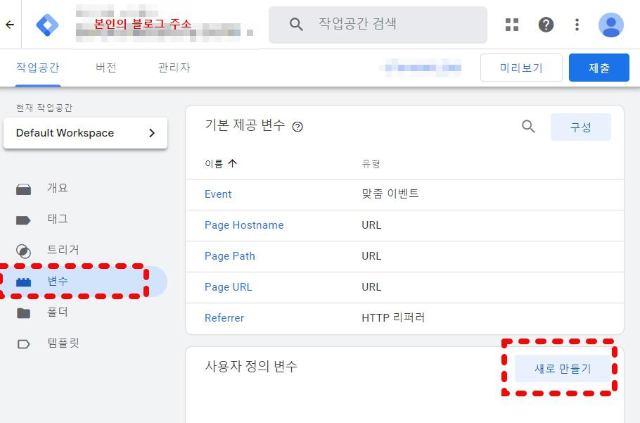This screenshot has height=423, width=640.
Task: Open the Google apps grid icon
Action: (512, 24)
